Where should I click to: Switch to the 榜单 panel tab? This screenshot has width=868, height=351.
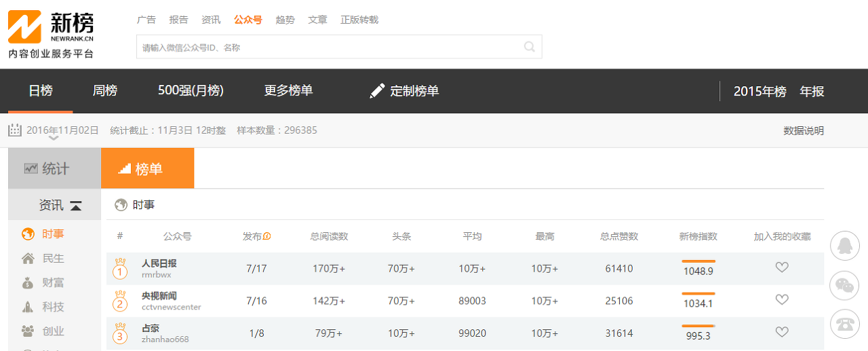[x=147, y=168]
